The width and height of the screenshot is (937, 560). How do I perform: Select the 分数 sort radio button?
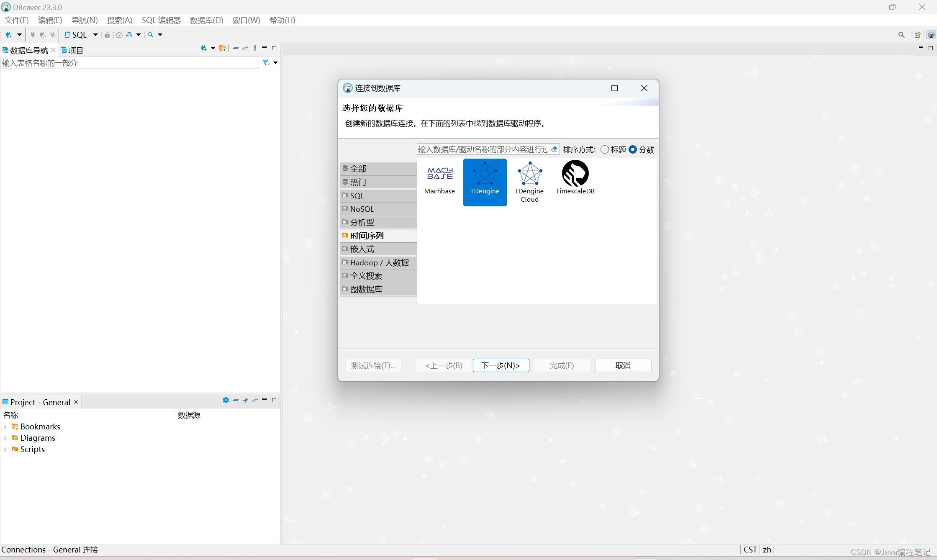(633, 149)
